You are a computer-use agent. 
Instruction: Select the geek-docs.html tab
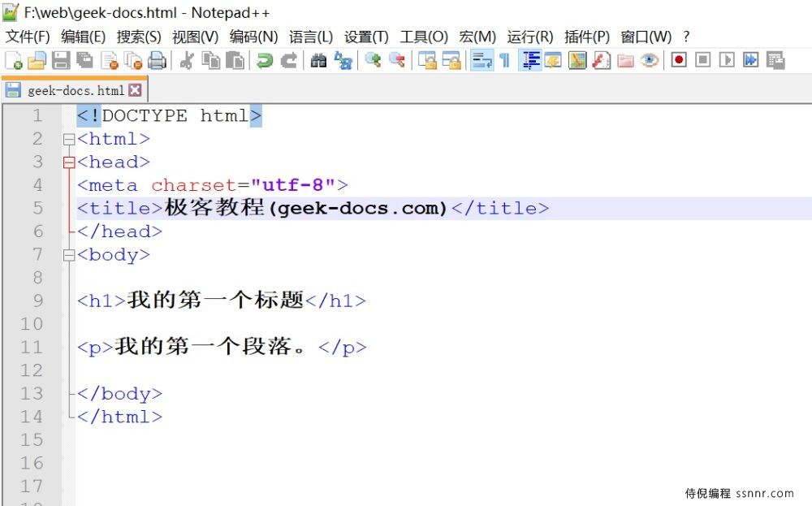pos(75,91)
